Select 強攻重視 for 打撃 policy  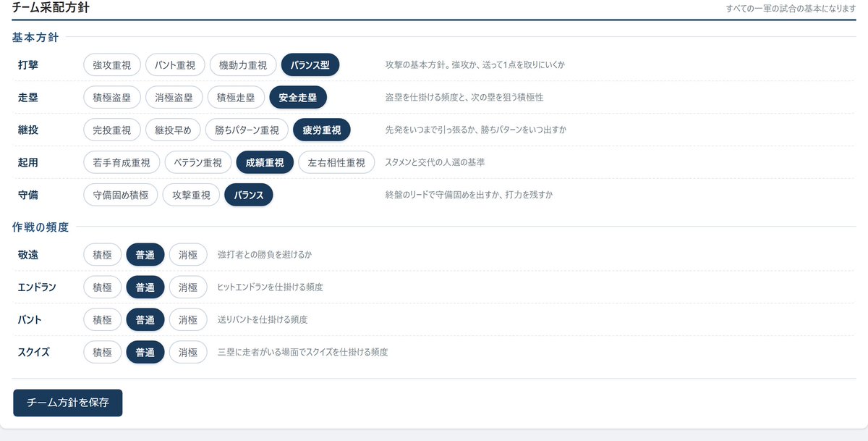pyautogui.click(x=112, y=64)
